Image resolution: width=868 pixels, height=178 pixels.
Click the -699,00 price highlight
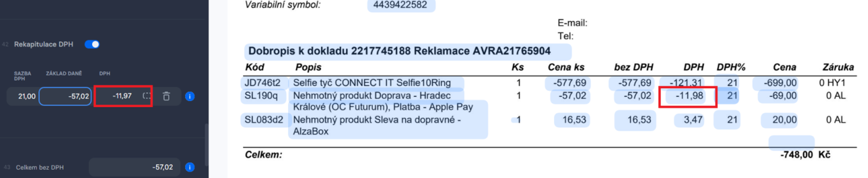(x=780, y=83)
